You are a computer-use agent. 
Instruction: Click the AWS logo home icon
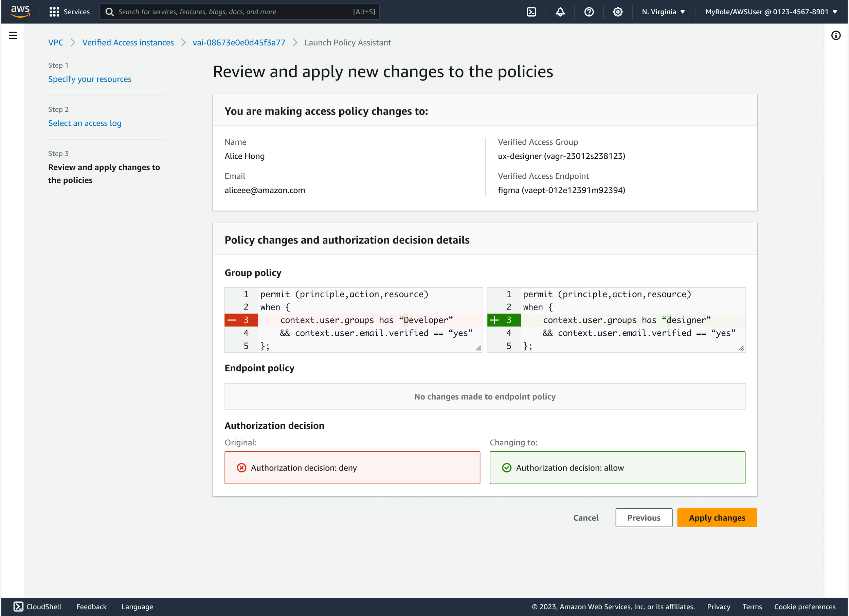(20, 12)
